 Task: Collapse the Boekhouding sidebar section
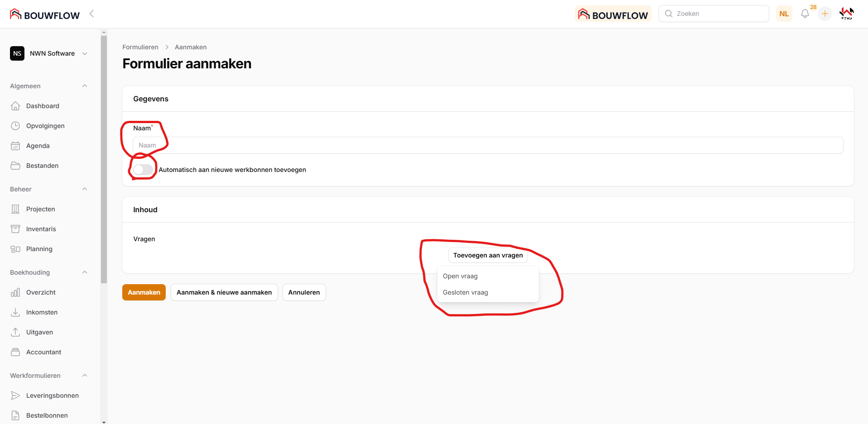pyautogui.click(x=85, y=272)
